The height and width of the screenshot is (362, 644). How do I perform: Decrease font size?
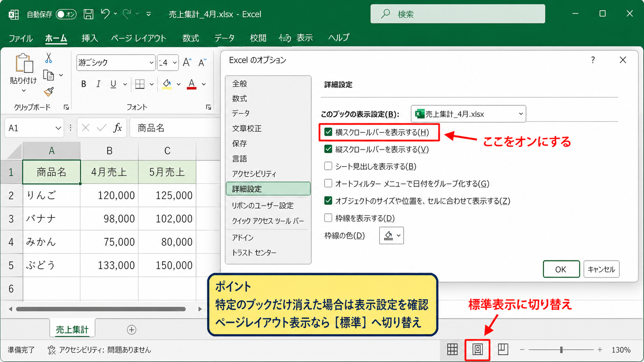coord(203,62)
